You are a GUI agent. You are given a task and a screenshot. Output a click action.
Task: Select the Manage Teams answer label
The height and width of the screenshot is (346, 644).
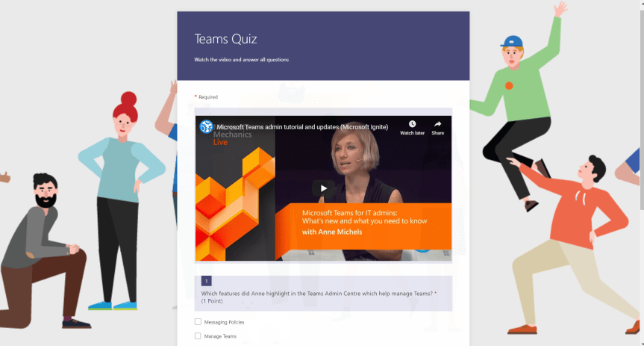(x=220, y=336)
